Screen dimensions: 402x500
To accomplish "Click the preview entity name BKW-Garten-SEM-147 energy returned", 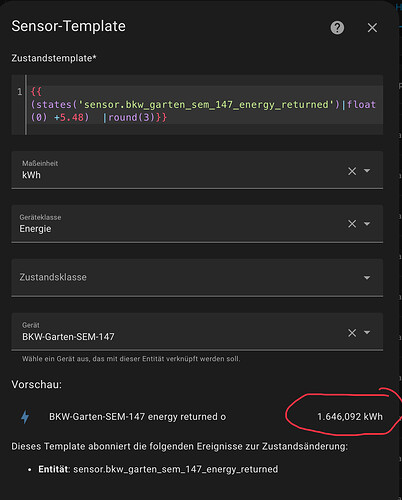I will click(x=137, y=417).
